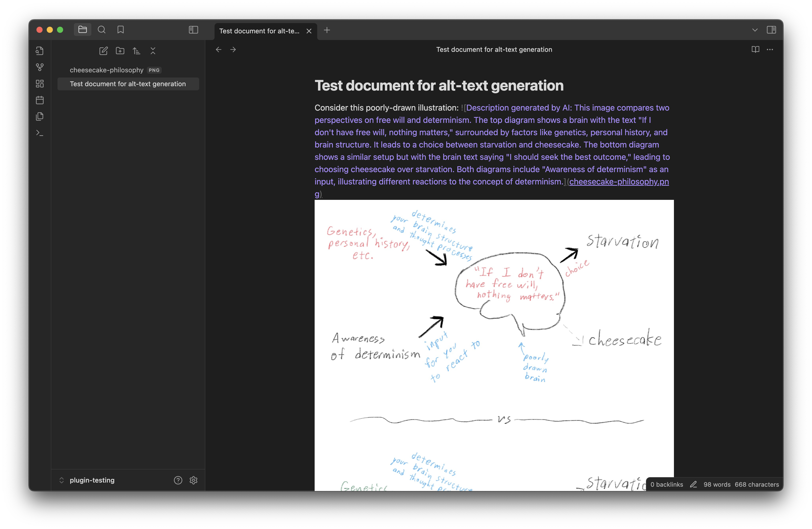
Task: Open today's daily note calendar icon
Action: click(x=40, y=100)
